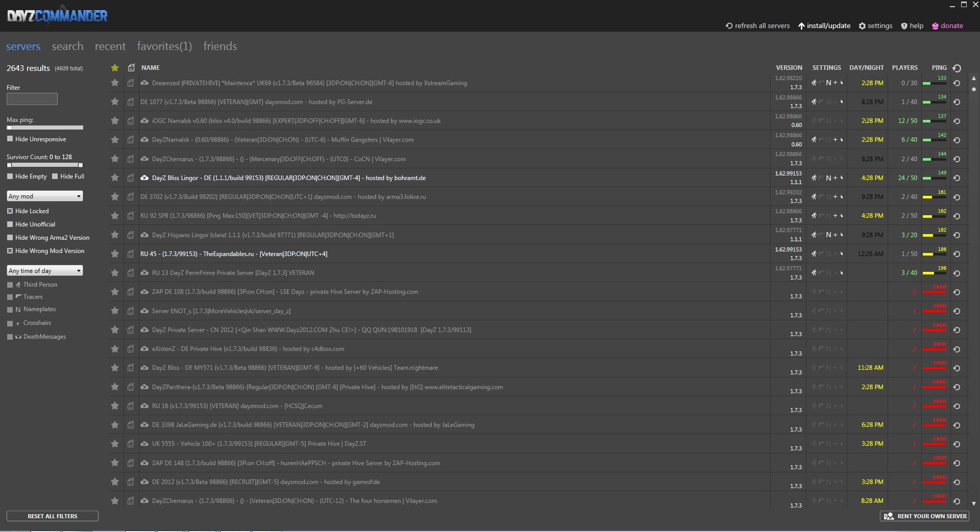980x532 pixels.
Task: Star the iOGC Namalsk v0.60 server
Action: [x=115, y=121]
